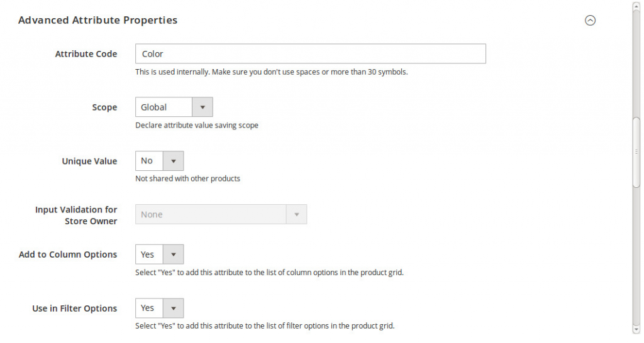The height and width of the screenshot is (343, 644).
Task: Click the Attribute Code text field
Action: (x=310, y=54)
